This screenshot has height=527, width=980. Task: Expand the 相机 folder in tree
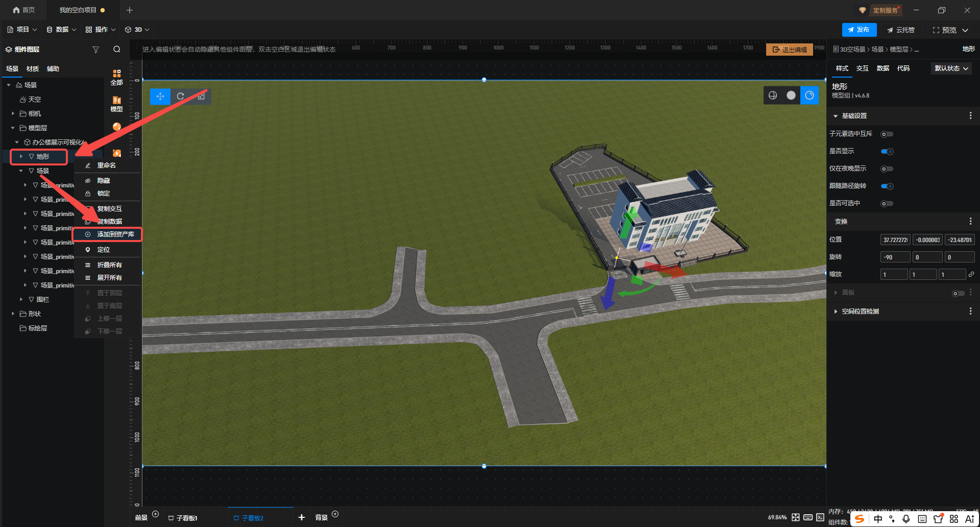click(13, 114)
